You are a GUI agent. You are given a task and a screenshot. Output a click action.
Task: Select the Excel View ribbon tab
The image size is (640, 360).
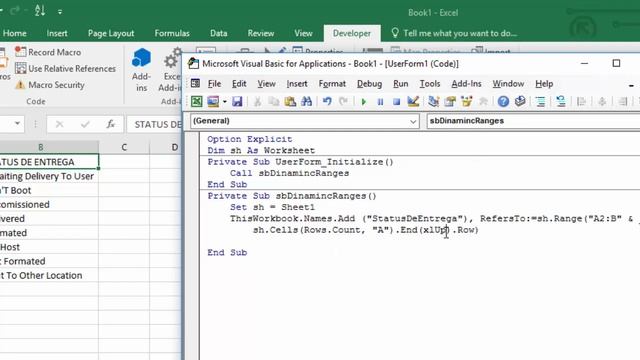click(303, 33)
